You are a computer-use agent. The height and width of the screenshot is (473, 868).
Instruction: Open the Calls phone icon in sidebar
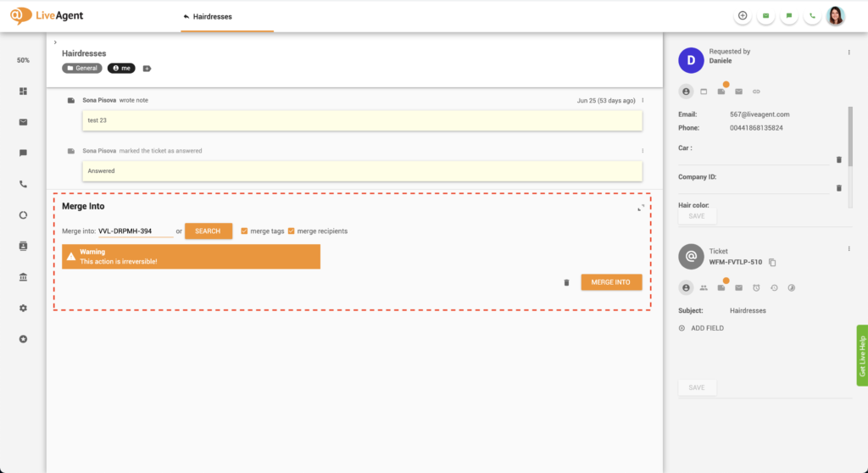[x=24, y=184]
